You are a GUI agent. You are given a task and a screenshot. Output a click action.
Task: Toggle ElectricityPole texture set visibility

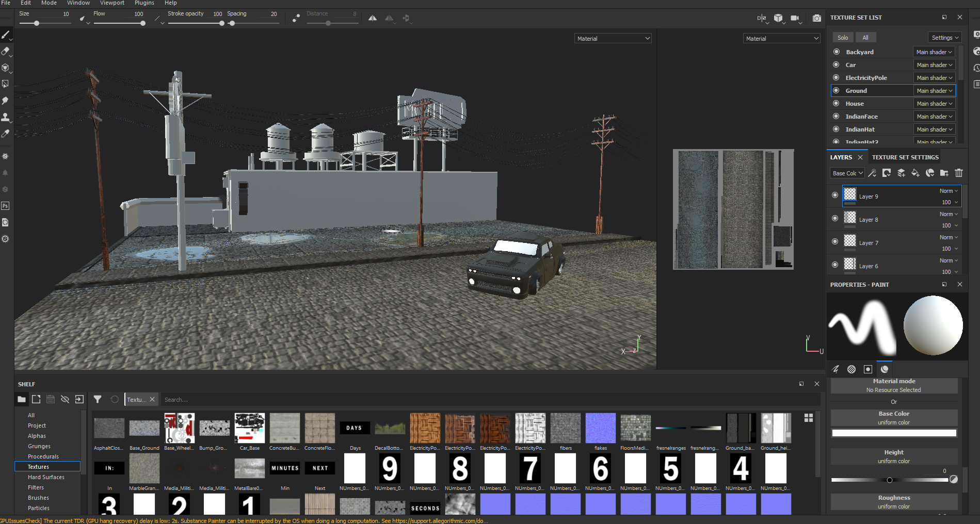pos(836,77)
